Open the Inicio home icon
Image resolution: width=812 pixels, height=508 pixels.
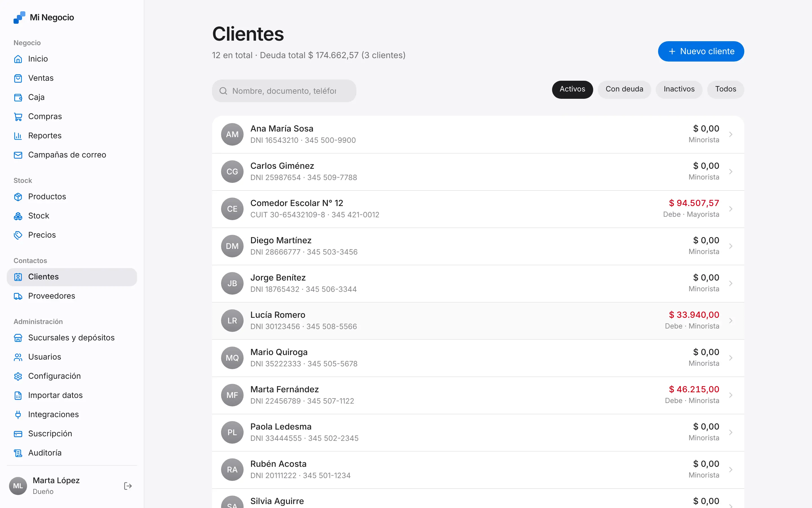coord(18,59)
